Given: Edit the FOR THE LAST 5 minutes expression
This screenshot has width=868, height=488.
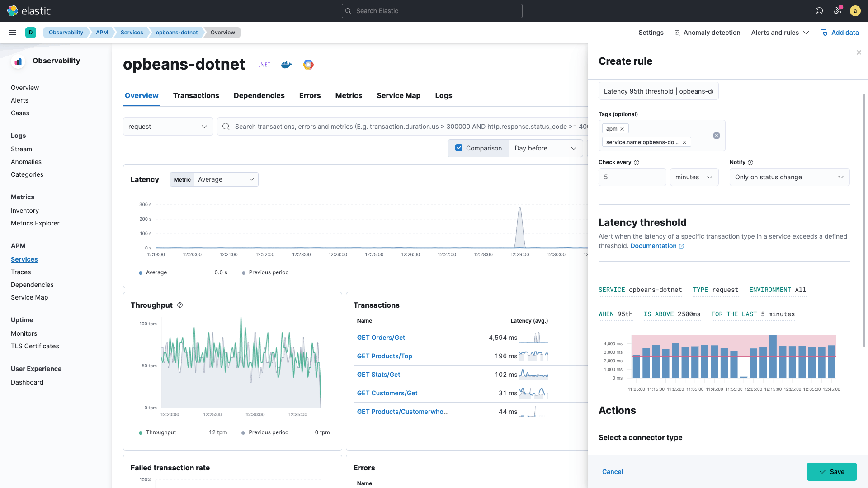Looking at the screenshot, I should [753, 314].
